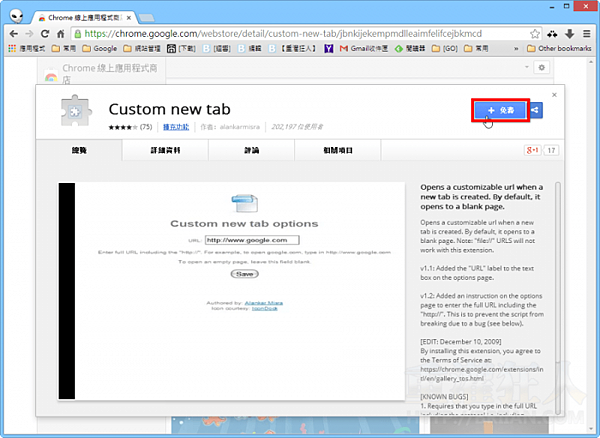Click the Google +1 button
Screen dimensions: 600x438
[532, 150]
